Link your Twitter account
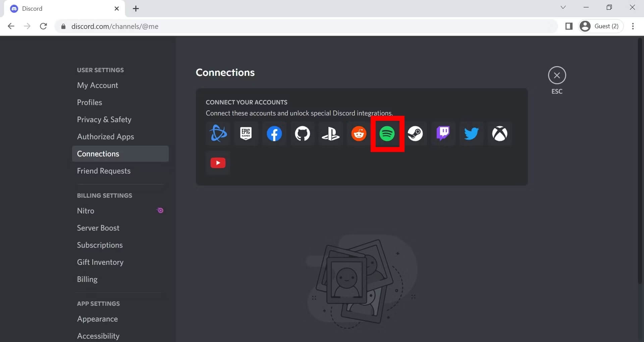This screenshot has height=342, width=644. 471,134
